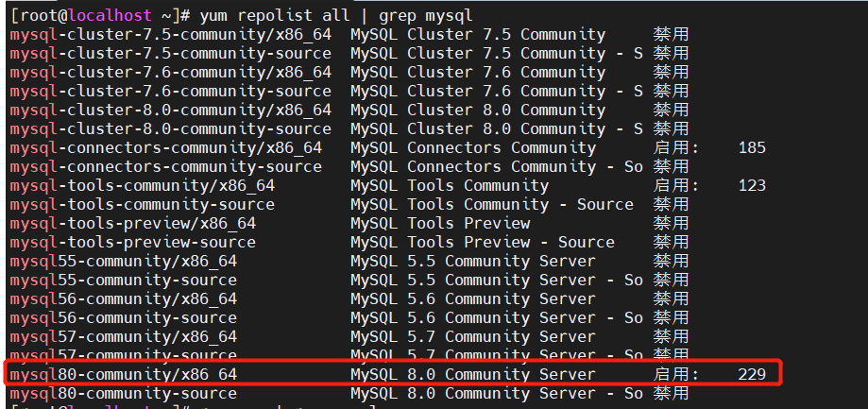Click '禁用' status in the mysql55-community/x86_64 row
The height and width of the screenshot is (409, 868).
coord(671,262)
